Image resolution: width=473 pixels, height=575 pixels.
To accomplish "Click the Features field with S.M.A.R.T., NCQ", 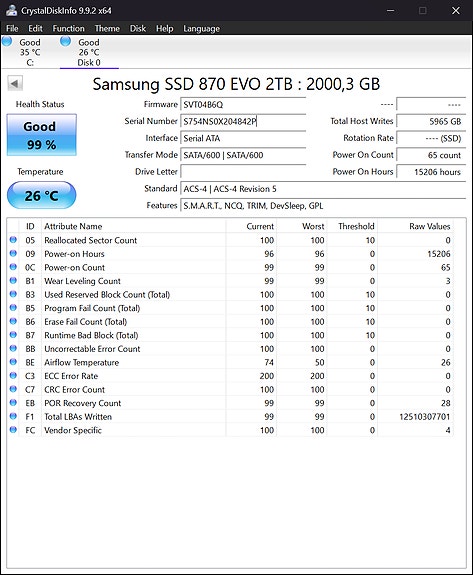I will [x=323, y=206].
